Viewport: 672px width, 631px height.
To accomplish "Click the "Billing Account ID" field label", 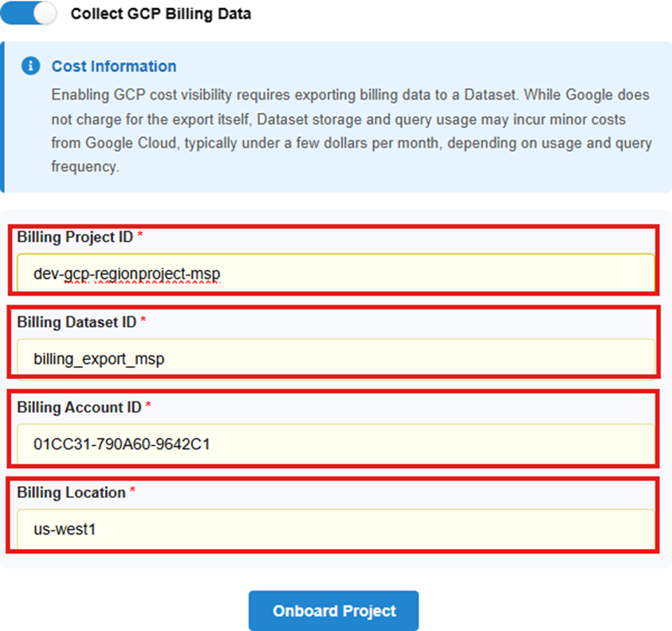I will [x=79, y=407].
